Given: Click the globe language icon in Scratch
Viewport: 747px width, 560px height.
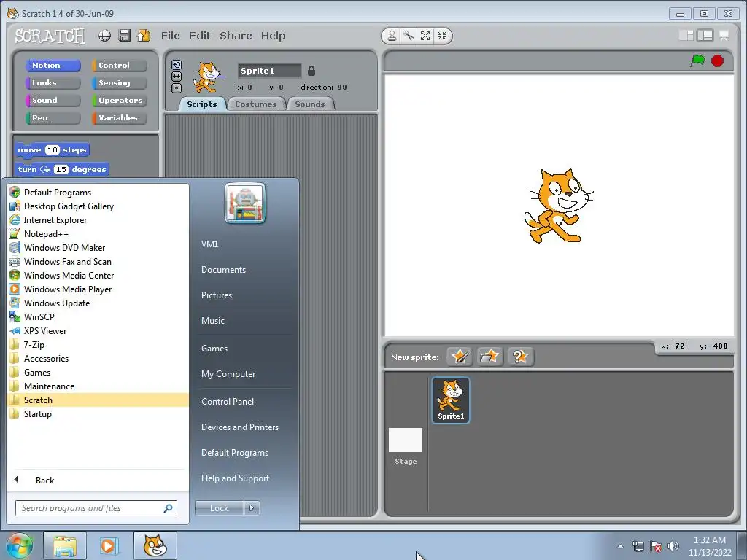Looking at the screenshot, I should [x=105, y=36].
